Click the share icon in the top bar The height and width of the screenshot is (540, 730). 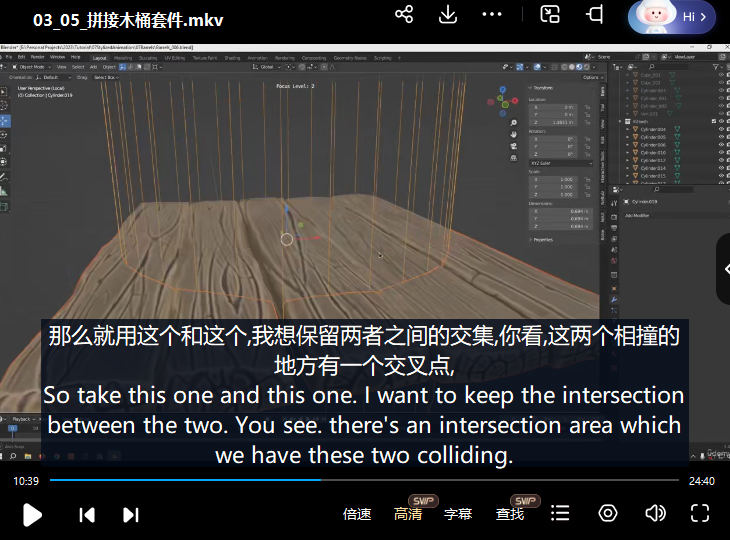[404, 15]
